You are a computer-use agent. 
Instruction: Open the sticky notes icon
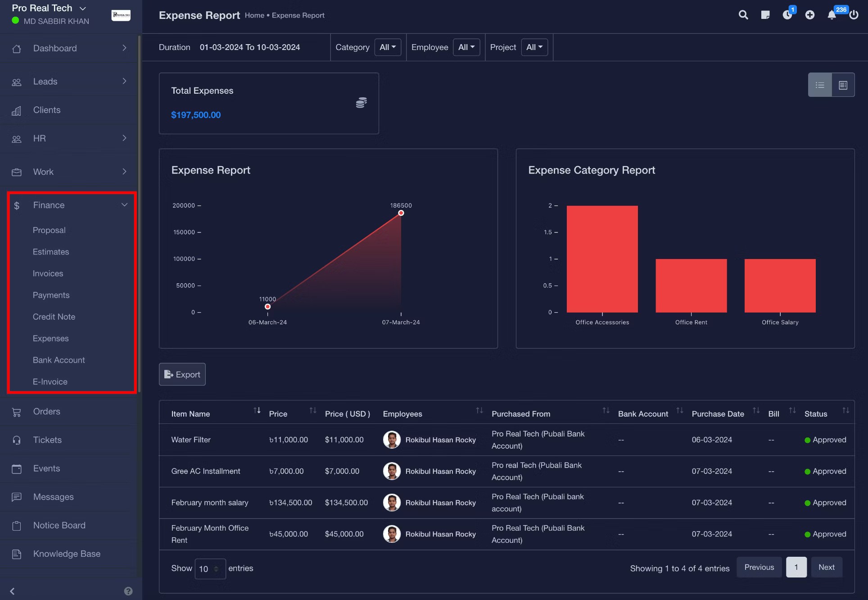765,15
